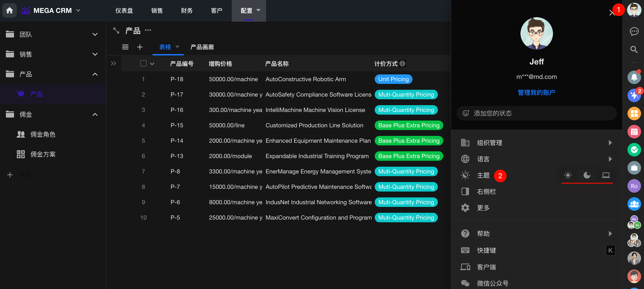Click the Unit Pricing tag in row 1
644x289 pixels.
[x=393, y=79]
